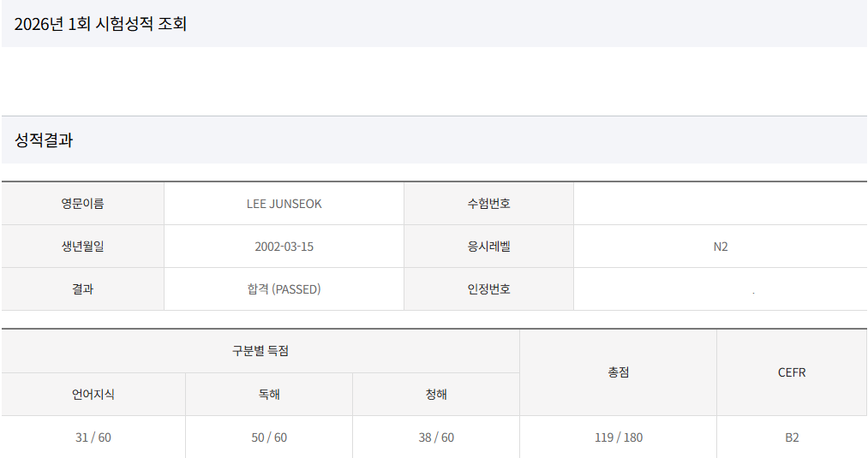
Task: Click the 구분별 득점 header
Action: (x=260, y=351)
